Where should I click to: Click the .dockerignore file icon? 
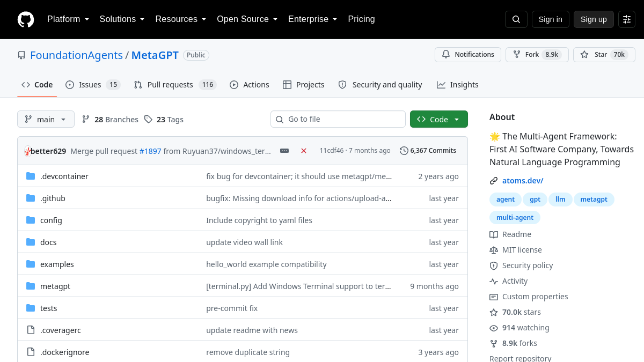[31, 352]
